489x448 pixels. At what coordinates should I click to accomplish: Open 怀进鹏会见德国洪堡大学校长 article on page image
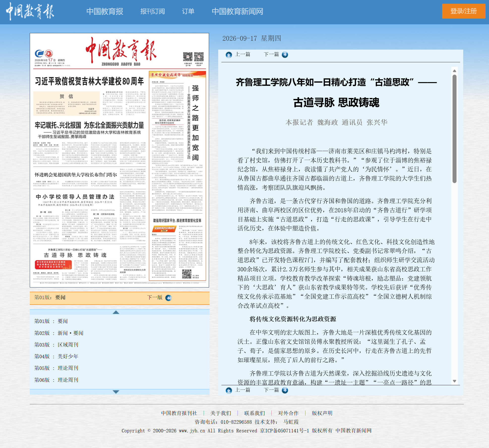76,175
